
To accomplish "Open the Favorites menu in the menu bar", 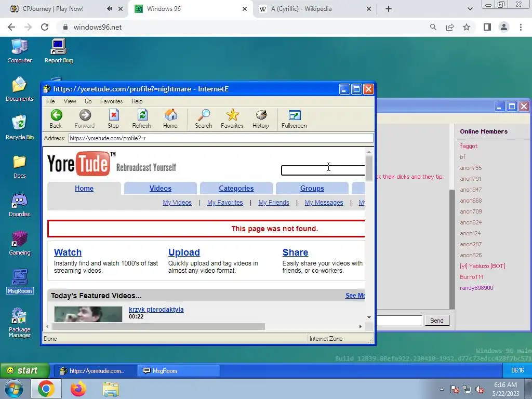I will [x=111, y=101].
